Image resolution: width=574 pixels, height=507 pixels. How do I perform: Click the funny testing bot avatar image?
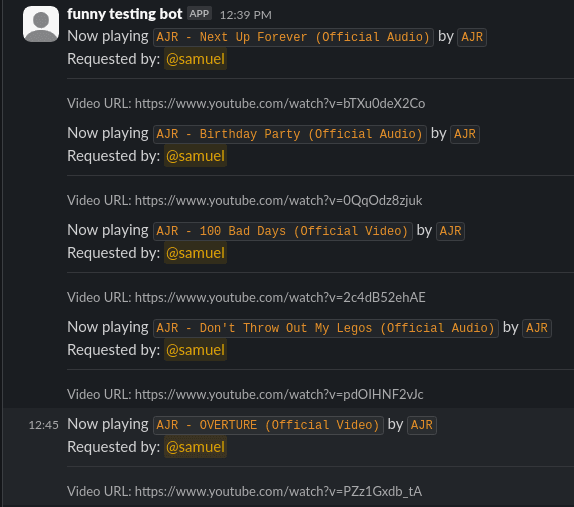41,24
